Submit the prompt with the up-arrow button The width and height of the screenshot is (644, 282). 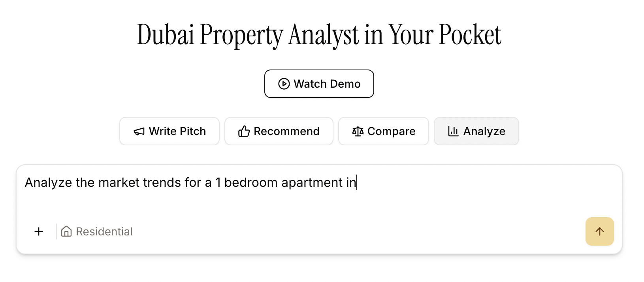coord(600,231)
